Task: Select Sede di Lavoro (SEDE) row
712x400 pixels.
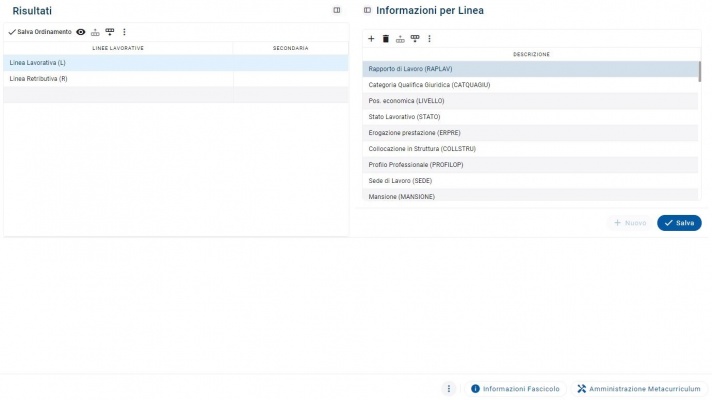Action: coord(530,180)
